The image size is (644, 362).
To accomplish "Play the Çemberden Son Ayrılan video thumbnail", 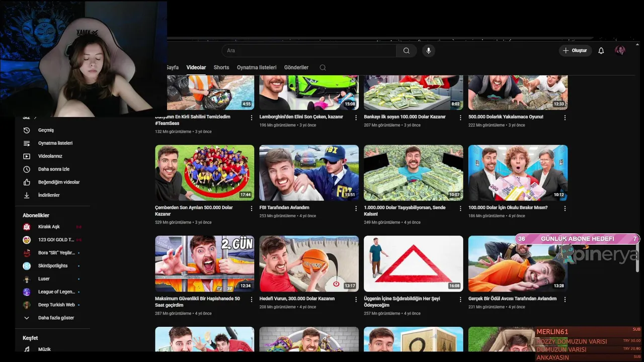I will tap(205, 172).
